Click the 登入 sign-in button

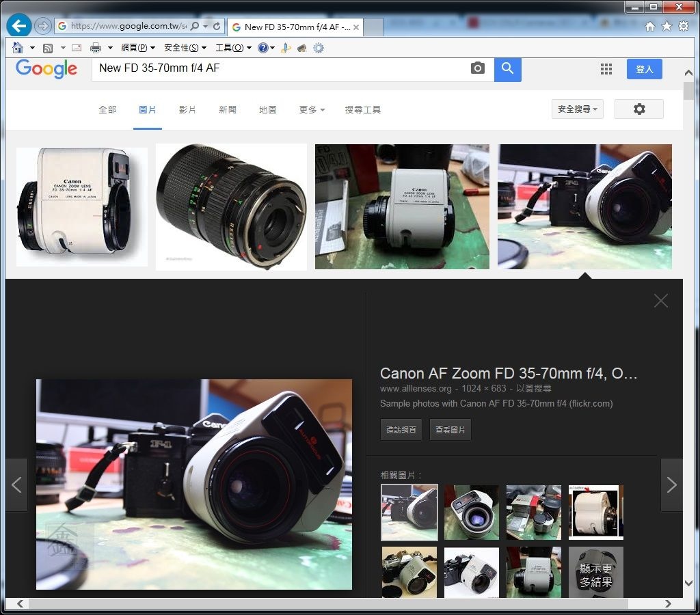pos(644,69)
